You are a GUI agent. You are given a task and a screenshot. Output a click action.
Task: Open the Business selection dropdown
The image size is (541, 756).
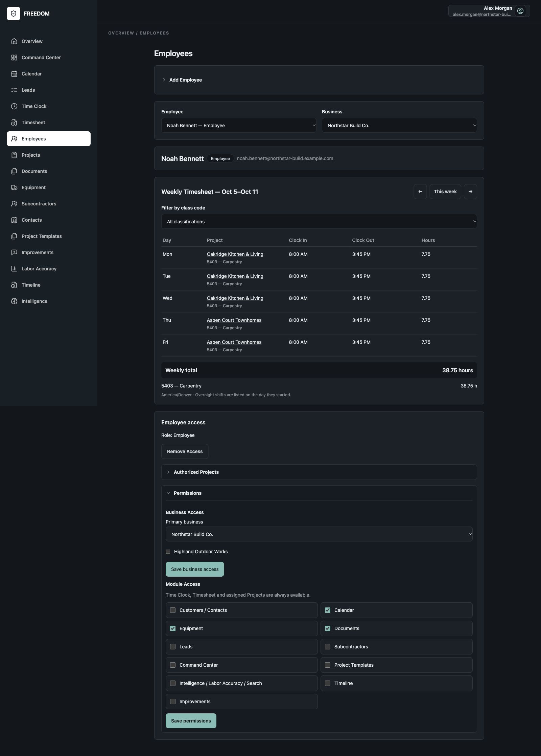coord(399,126)
